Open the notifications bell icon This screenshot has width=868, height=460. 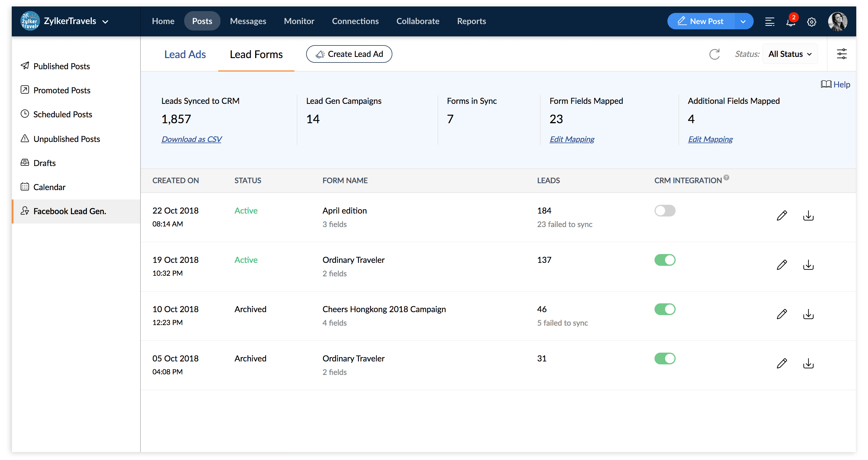pyautogui.click(x=790, y=22)
